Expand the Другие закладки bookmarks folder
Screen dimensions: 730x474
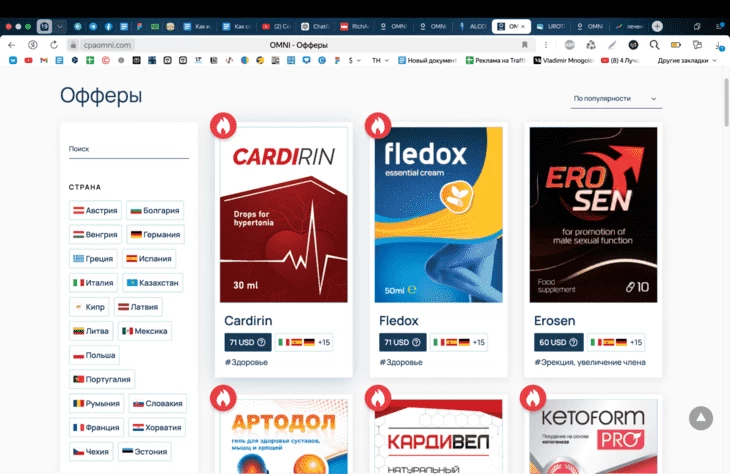687,61
